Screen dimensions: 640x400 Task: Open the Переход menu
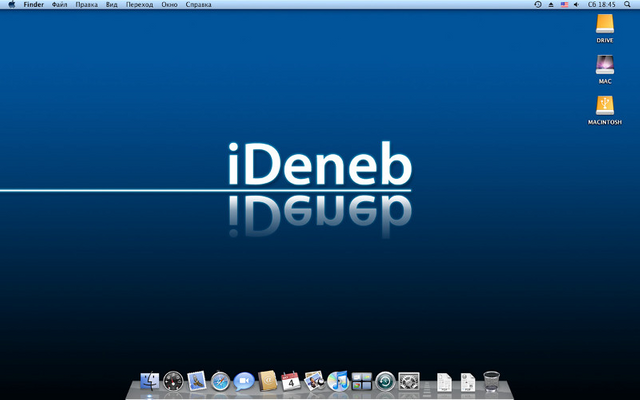(140, 4)
